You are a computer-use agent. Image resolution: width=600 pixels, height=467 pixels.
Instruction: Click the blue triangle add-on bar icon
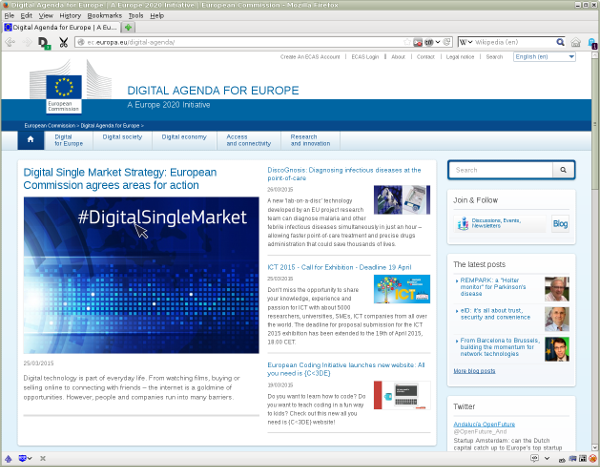(8, 458)
